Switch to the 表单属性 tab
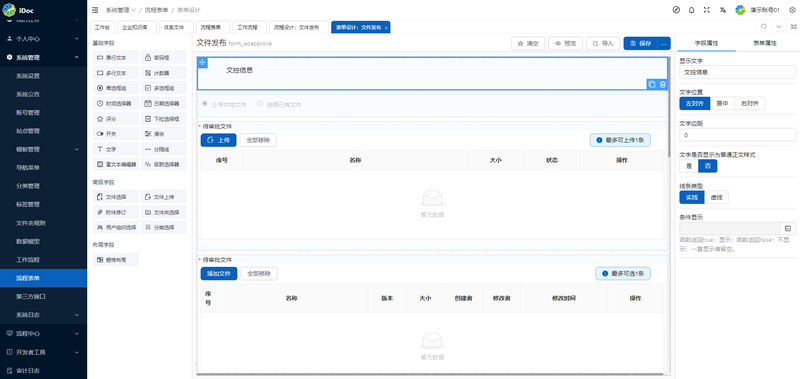The width and height of the screenshot is (800, 379). tap(765, 43)
